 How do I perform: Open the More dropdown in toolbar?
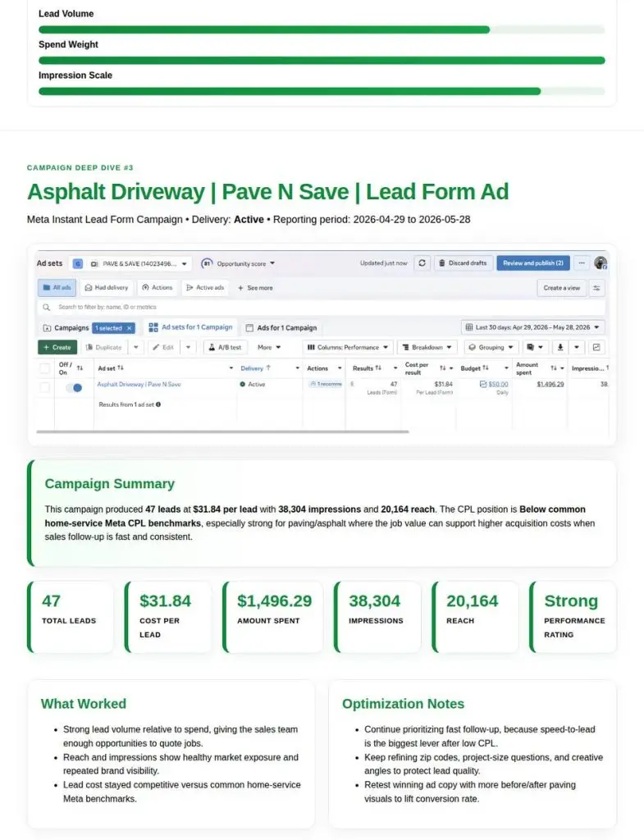[269, 347]
